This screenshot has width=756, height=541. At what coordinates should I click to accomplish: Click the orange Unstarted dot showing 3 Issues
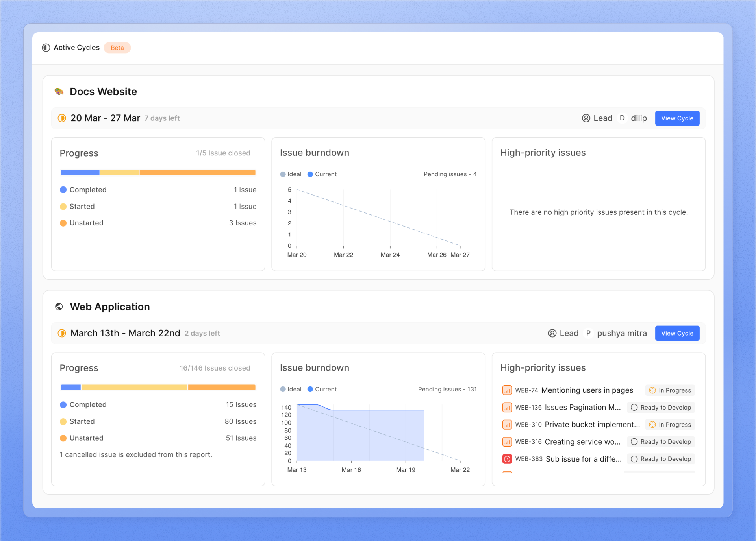pyautogui.click(x=63, y=223)
